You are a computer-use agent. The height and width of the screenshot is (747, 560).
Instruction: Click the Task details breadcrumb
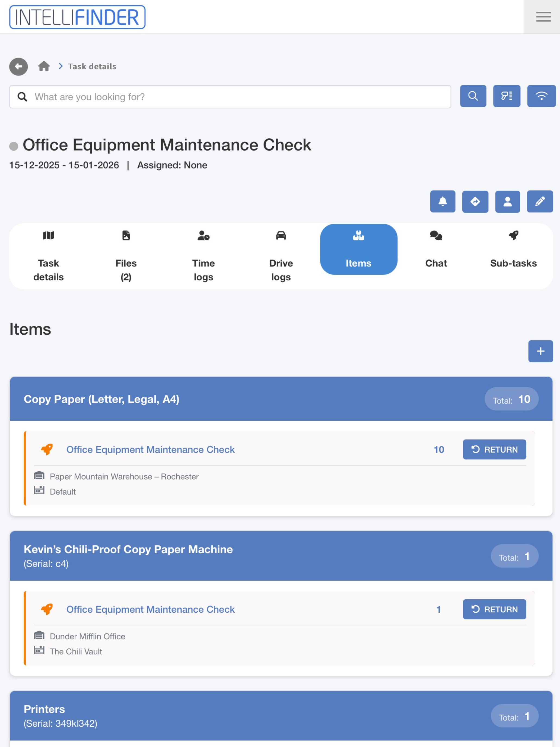click(x=92, y=67)
